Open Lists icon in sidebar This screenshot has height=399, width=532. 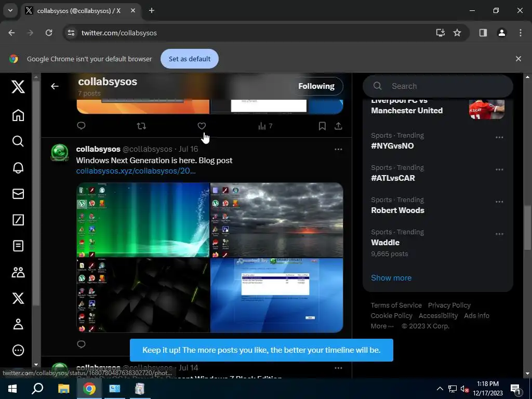18,246
